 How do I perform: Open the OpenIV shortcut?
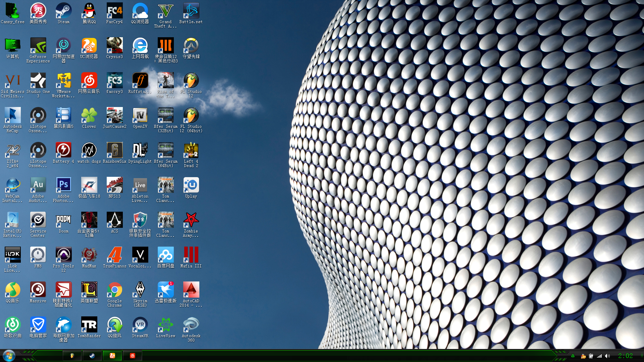coord(140,118)
